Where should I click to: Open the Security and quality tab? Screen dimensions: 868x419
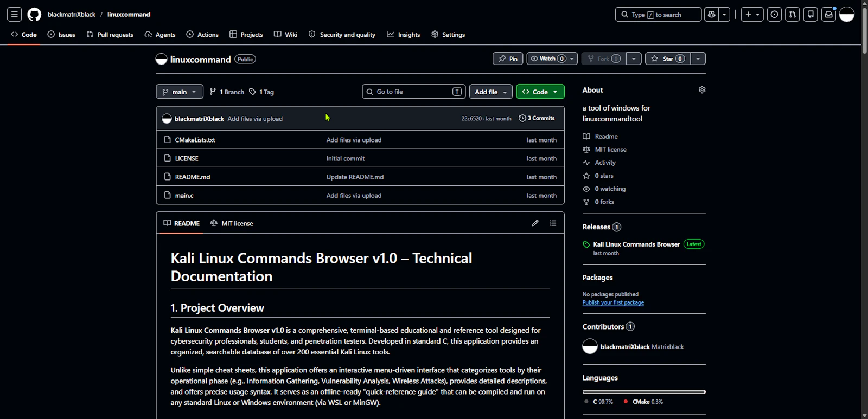click(x=342, y=35)
